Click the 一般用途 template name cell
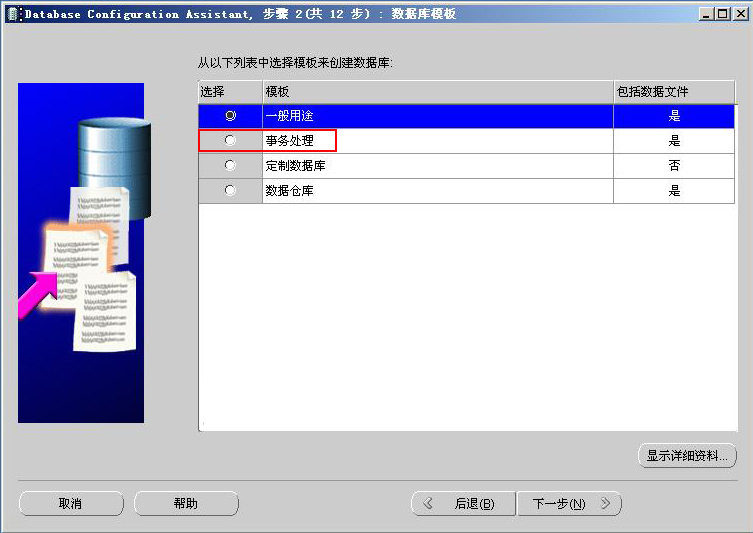The height and width of the screenshot is (533, 753). click(290, 116)
